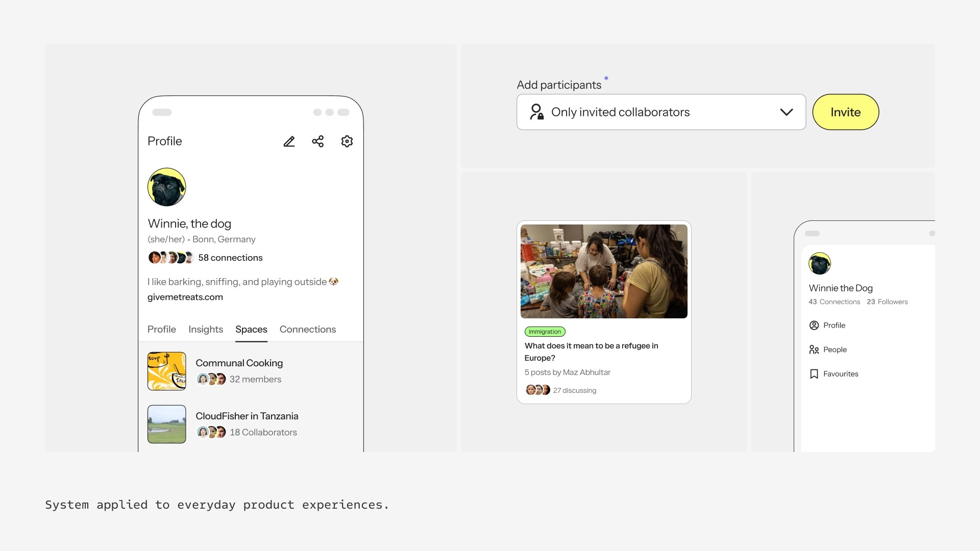
Task: Select the Spaces tab
Action: coord(251,330)
